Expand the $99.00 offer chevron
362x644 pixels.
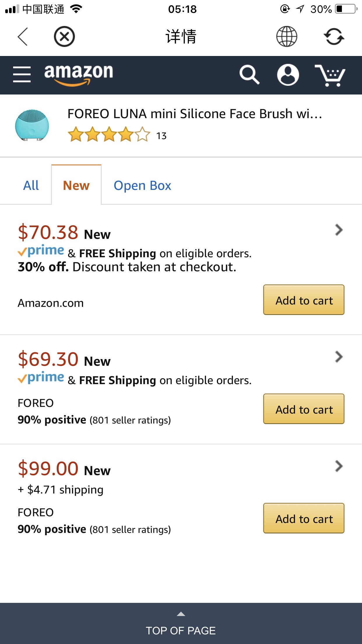339,466
